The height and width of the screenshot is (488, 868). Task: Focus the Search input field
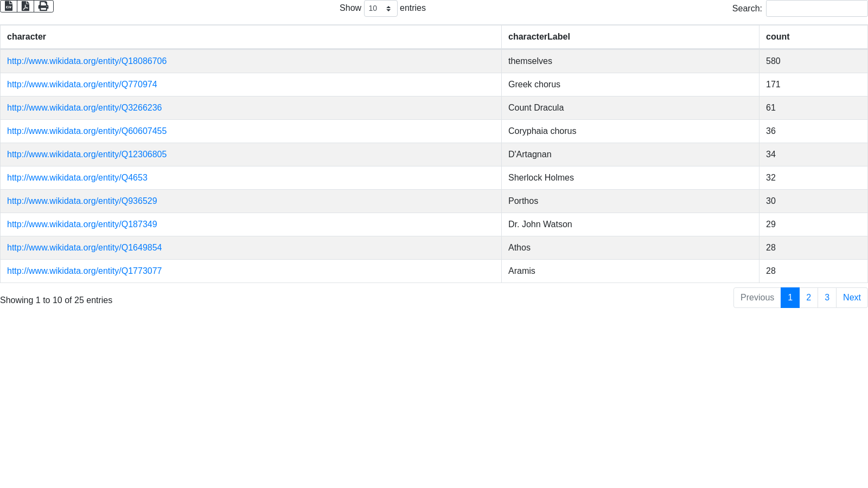tap(816, 9)
